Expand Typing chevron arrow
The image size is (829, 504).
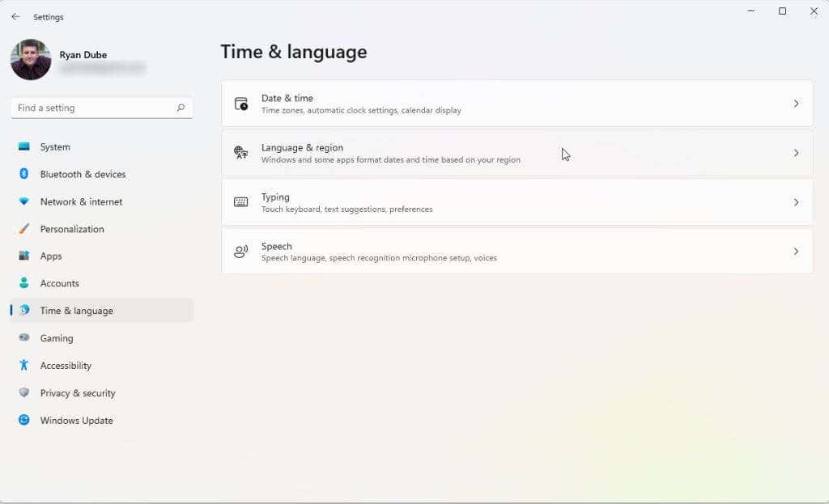click(x=797, y=202)
